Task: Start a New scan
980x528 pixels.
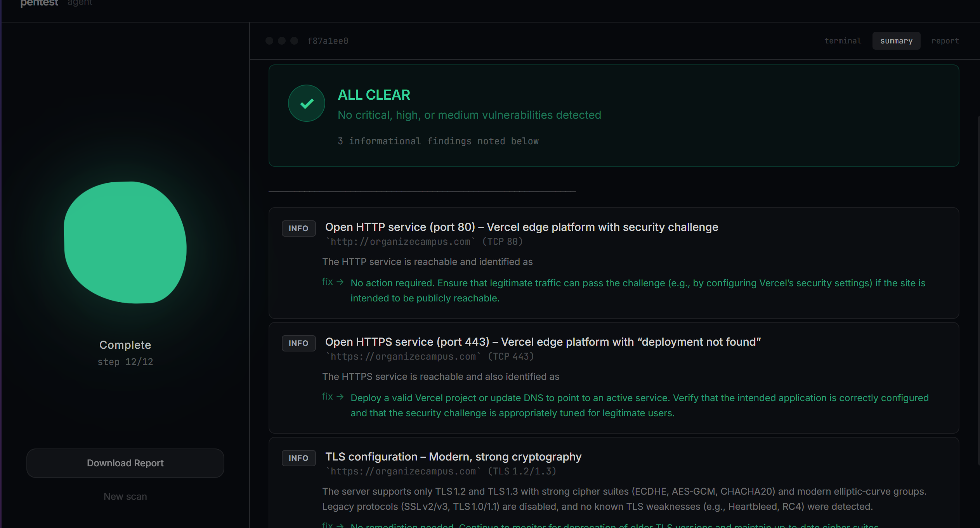Action: [x=125, y=496]
